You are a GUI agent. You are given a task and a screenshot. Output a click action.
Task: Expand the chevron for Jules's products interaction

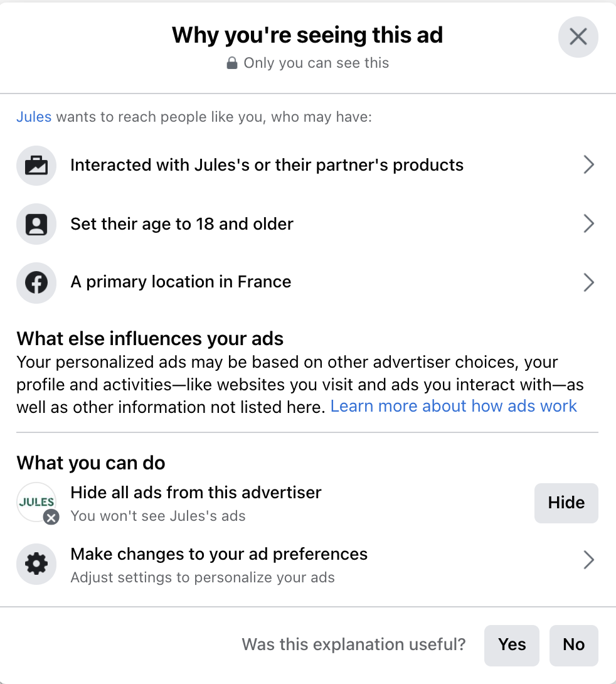coord(588,165)
